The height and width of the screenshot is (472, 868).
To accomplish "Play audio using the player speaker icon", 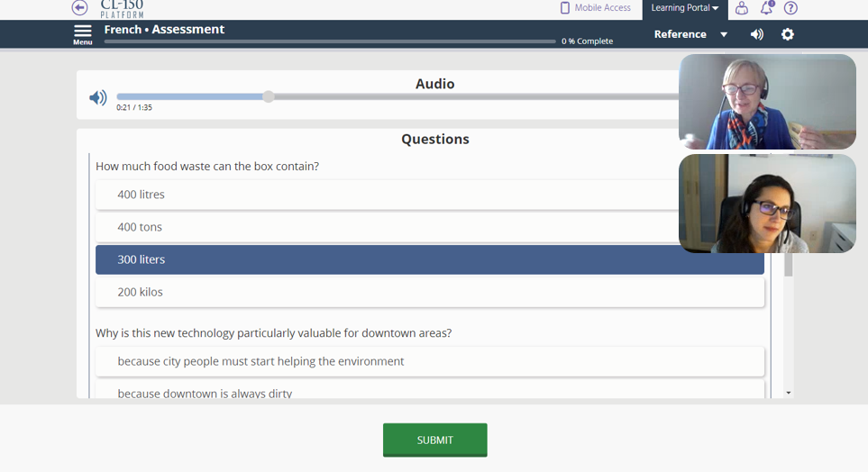I will (98, 97).
